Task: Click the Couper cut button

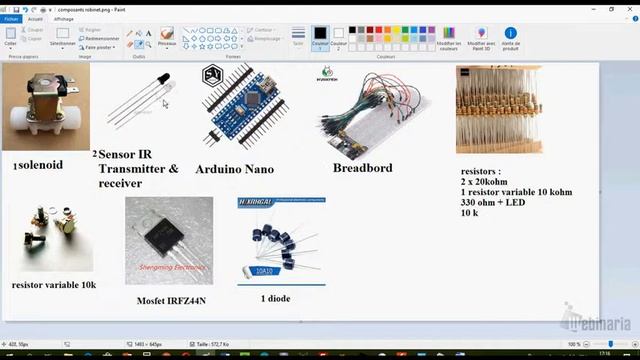Action: click(x=32, y=30)
